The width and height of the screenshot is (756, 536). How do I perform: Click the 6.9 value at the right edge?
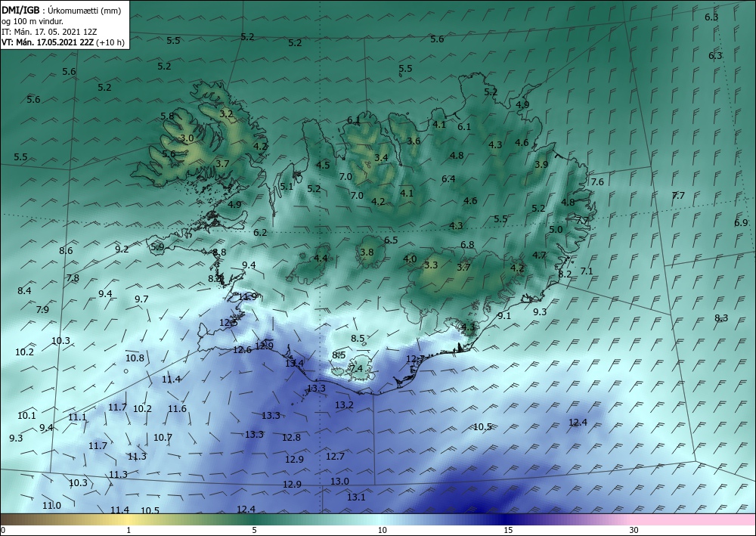(x=741, y=223)
